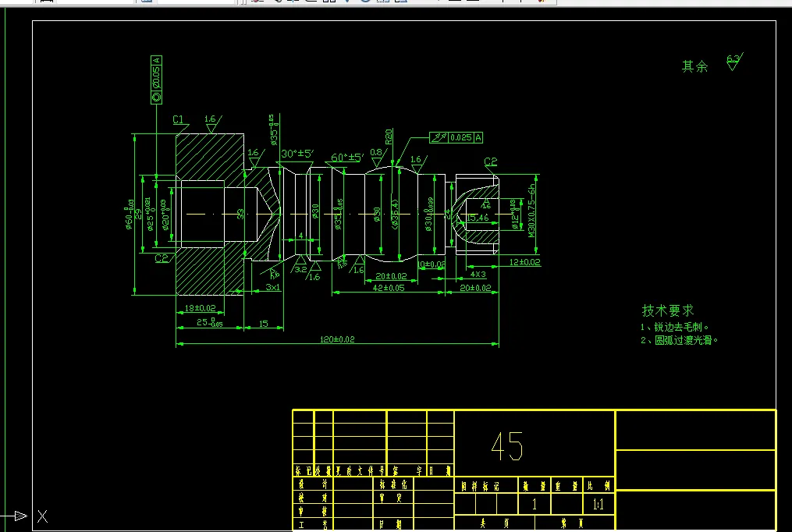Select the 更改文件号 header cell
The height and width of the screenshot is (532, 792).
pos(360,471)
